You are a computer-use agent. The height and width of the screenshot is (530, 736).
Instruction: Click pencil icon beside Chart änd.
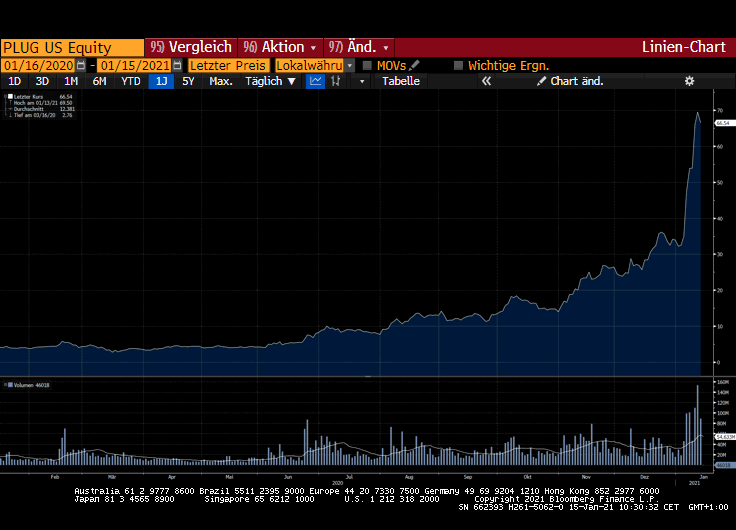coord(541,81)
